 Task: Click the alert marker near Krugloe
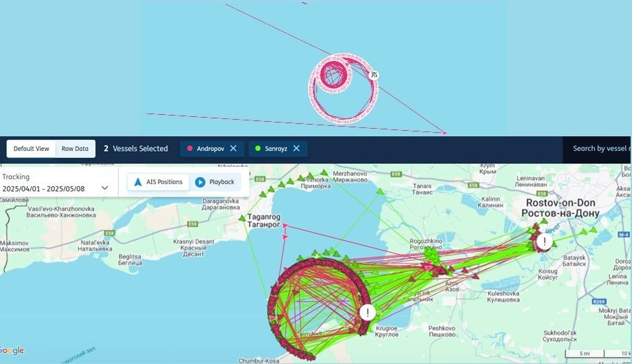coord(368,312)
